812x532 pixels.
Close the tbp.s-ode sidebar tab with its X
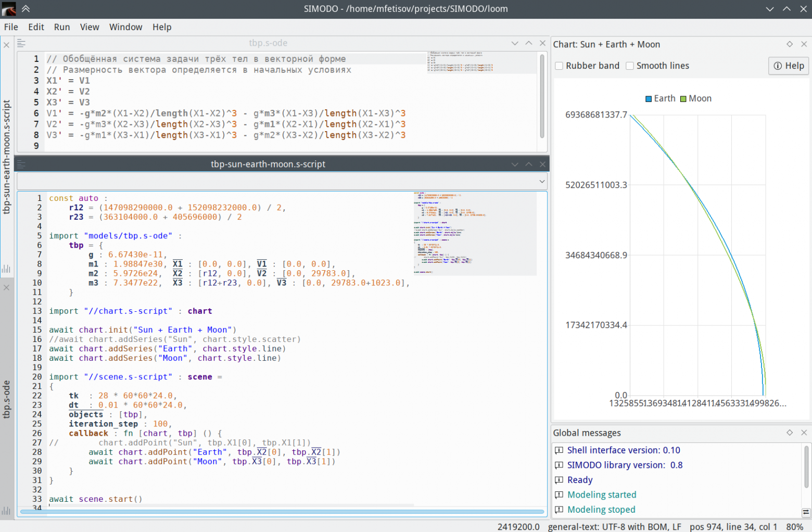[x=6, y=287]
